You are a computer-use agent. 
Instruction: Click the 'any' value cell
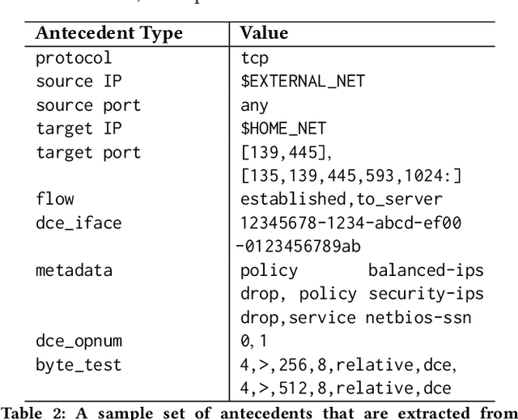[254, 105]
